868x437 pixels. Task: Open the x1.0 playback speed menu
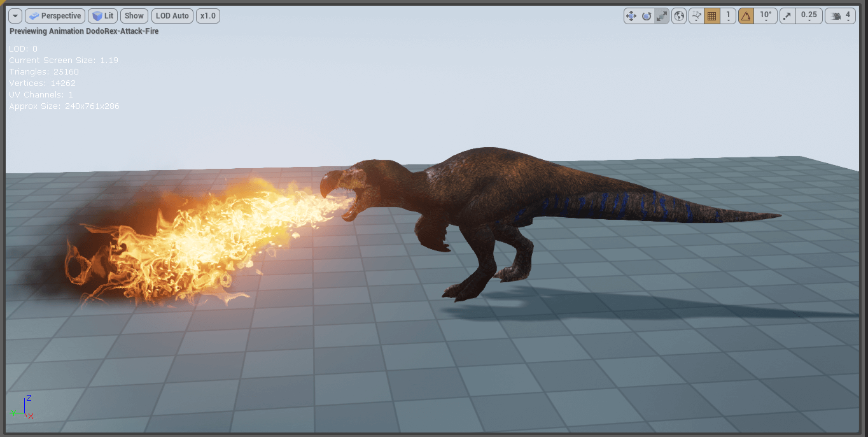point(208,16)
